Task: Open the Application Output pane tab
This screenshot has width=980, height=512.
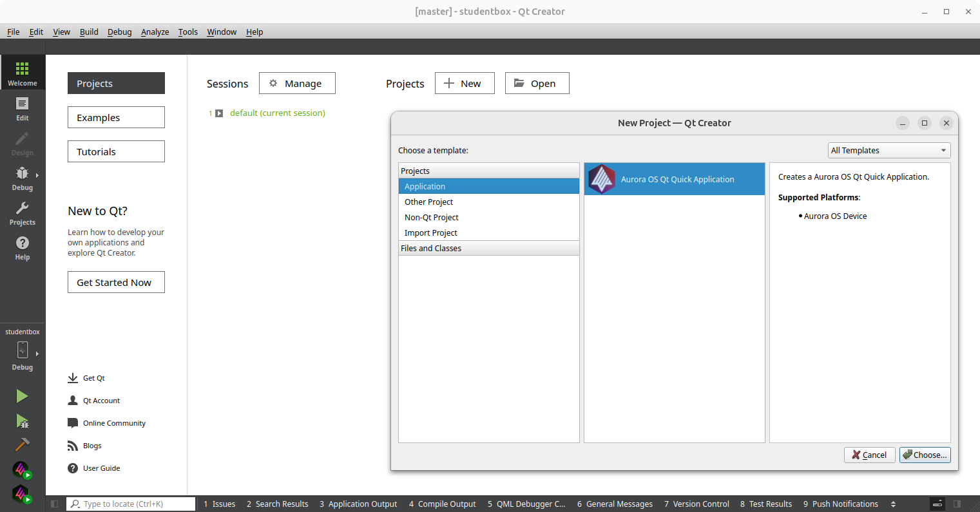Action: (x=358, y=504)
